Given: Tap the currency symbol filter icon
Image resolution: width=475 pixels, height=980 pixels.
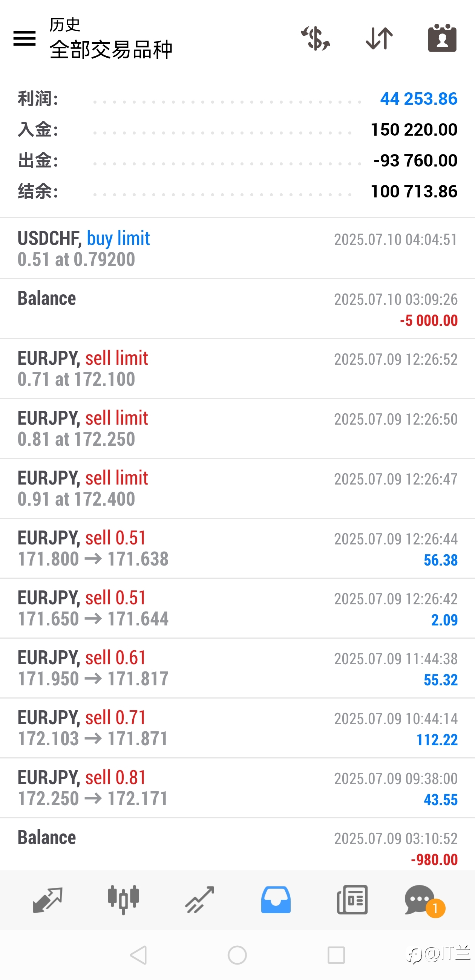Looking at the screenshot, I should pos(316,38).
